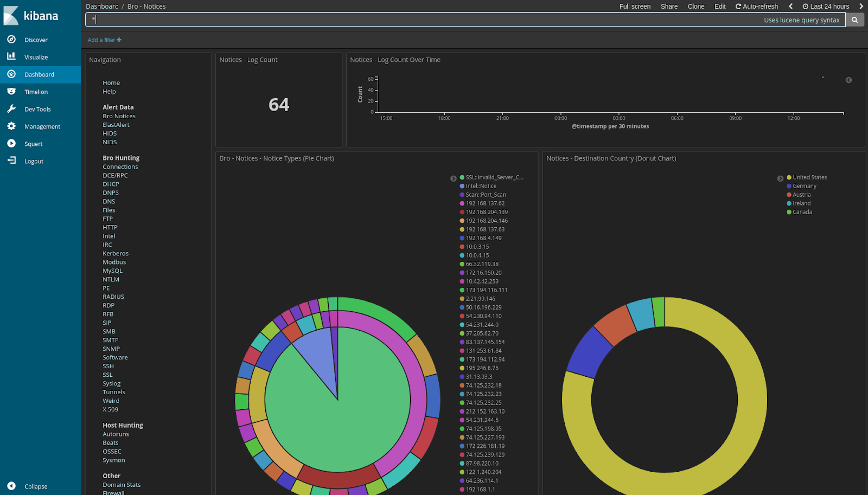Select Share from the top menu
Screen dimensions: 868x495
coord(669,6)
